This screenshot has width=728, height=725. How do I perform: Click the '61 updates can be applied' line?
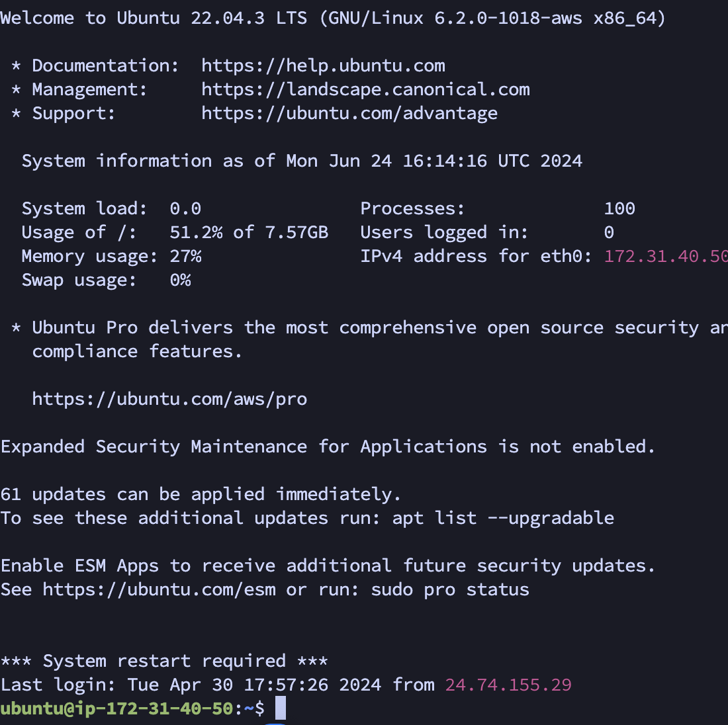point(201,494)
